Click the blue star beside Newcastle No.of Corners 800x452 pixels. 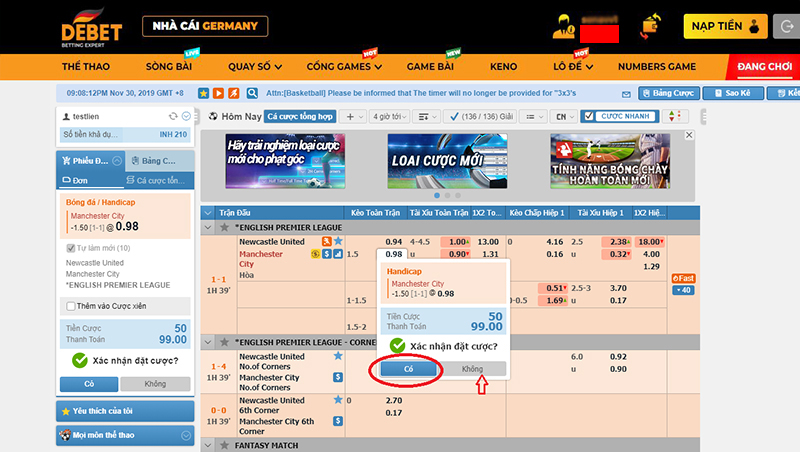click(x=338, y=356)
